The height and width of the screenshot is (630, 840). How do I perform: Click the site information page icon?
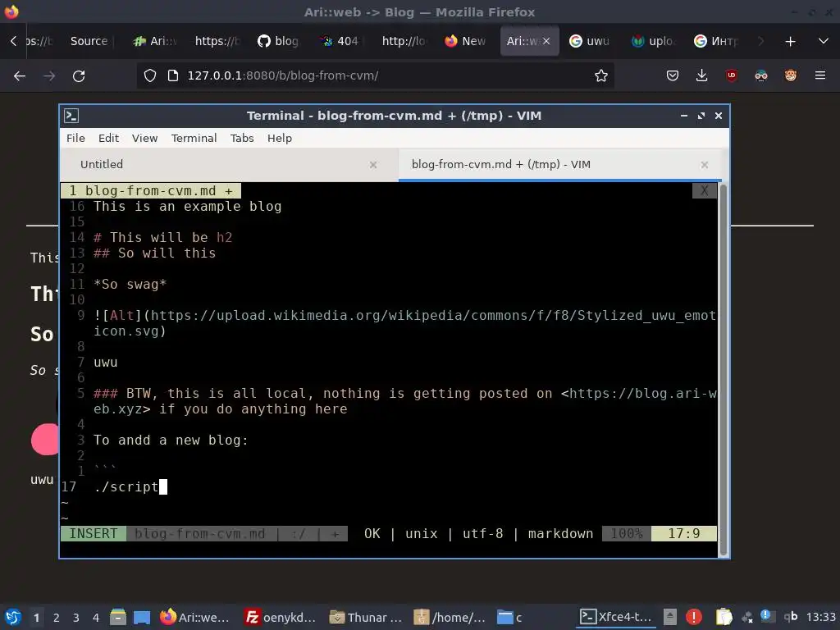(172, 75)
